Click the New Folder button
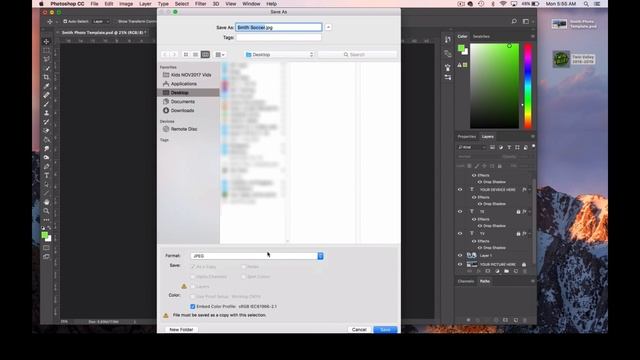Image resolution: width=640 pixels, height=360 pixels. (181, 329)
